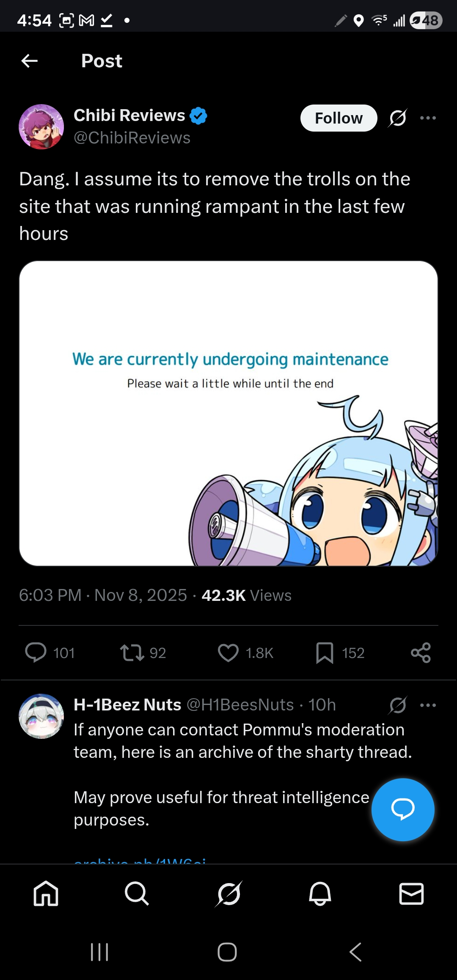
Task: Tap the blue floating reply button
Action: (x=403, y=809)
